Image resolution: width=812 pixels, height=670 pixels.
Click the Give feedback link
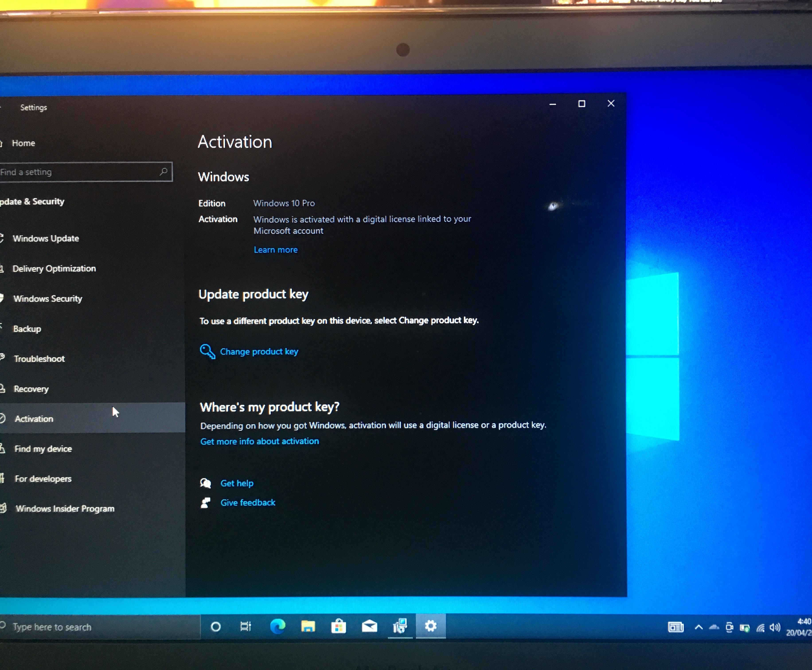(x=248, y=502)
